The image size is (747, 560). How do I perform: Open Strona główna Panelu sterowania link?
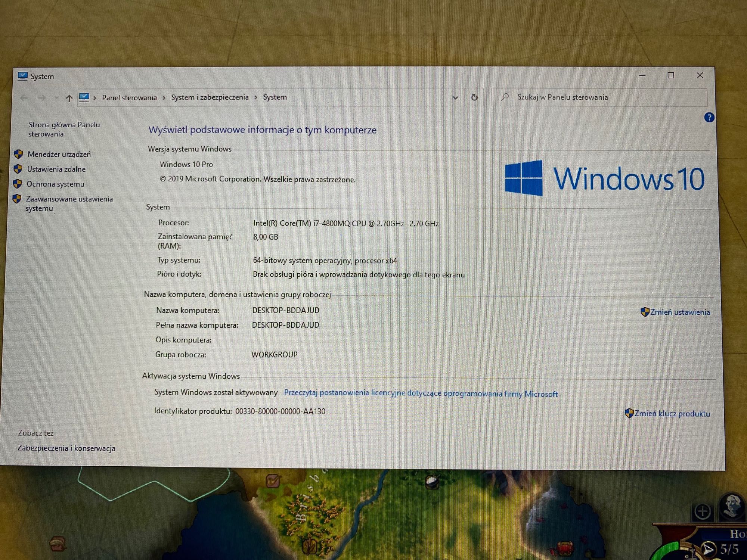point(64,129)
